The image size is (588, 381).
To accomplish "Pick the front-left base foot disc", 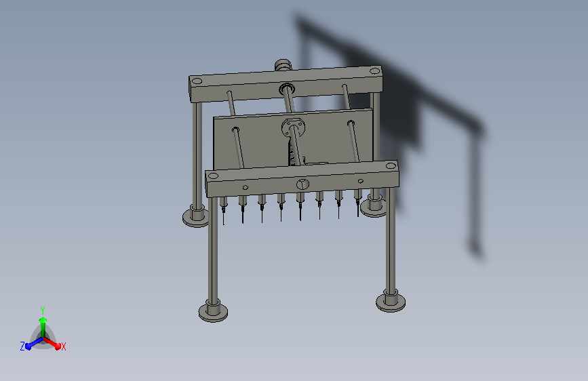I will click(213, 311).
